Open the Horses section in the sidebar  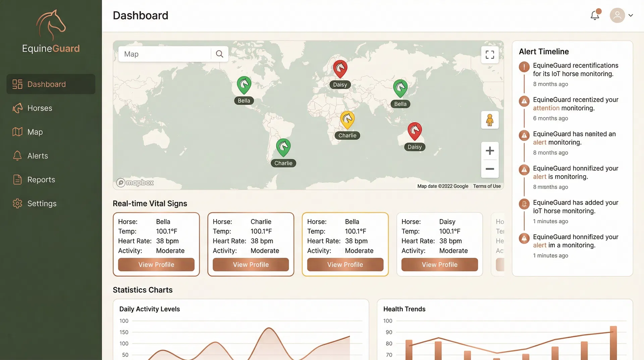(x=40, y=108)
